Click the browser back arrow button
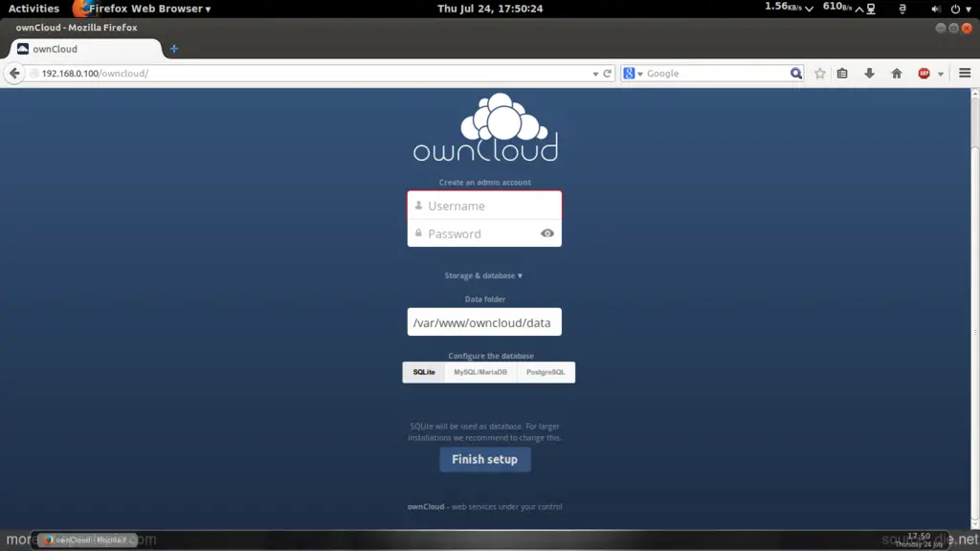This screenshot has width=980, height=551. click(14, 73)
